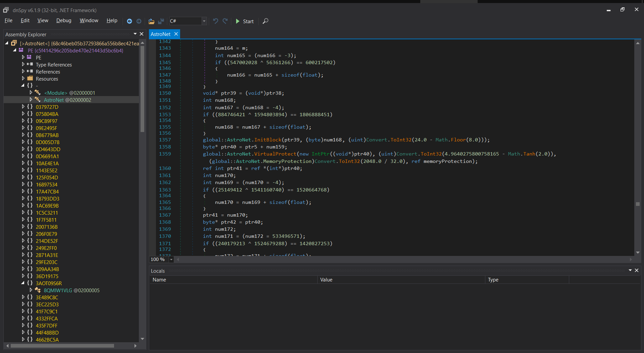This screenshot has height=353, width=644.
Task: Close the Assembly Explorer panel
Action: 142,34
